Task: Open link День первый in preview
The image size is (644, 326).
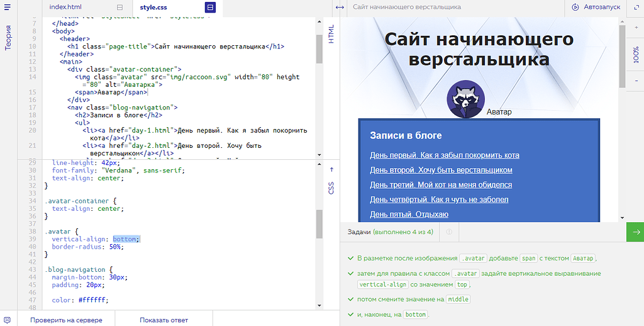Action: (x=444, y=155)
